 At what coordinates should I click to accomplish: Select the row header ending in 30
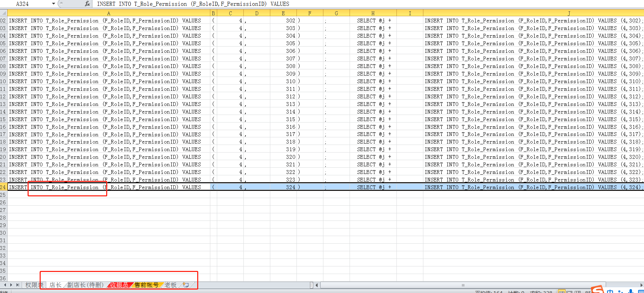click(x=3, y=233)
